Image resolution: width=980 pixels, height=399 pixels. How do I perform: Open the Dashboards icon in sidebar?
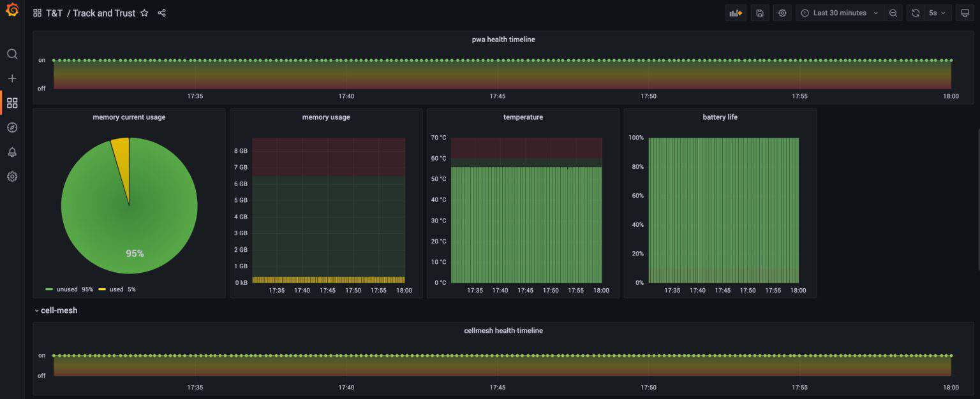pos(12,103)
